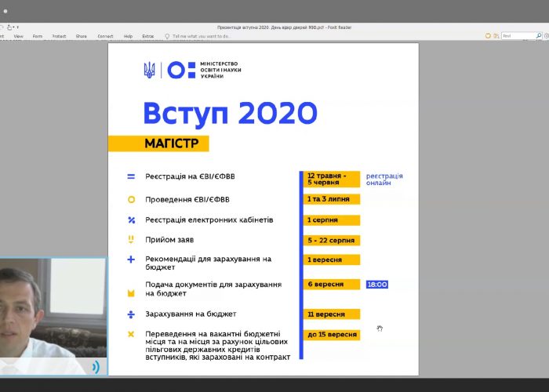Open the Form ribbon tab

point(38,36)
